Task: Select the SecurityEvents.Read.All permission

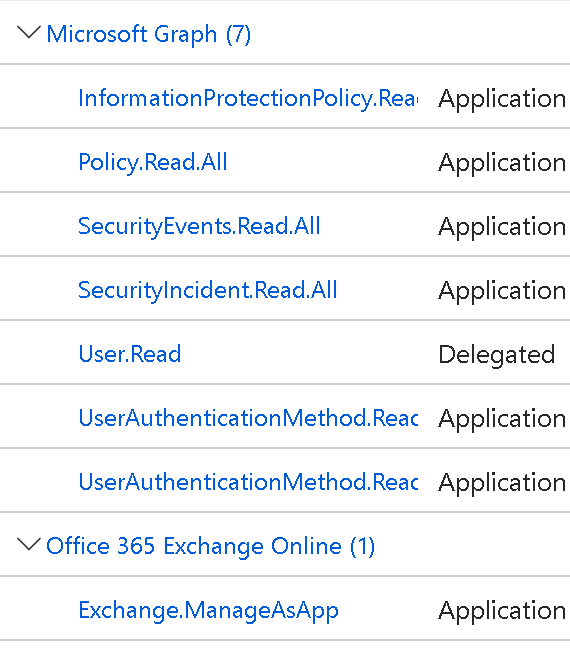Action: point(199,226)
